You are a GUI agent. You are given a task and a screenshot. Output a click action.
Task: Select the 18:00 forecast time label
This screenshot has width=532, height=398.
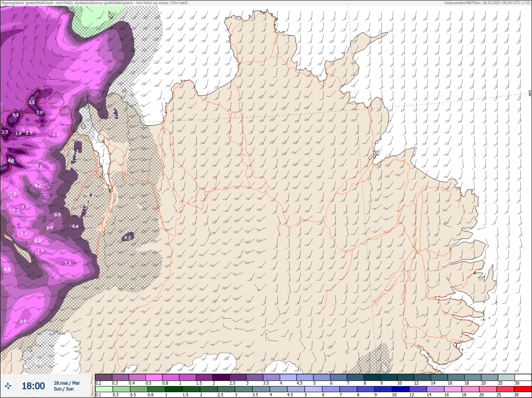click(x=33, y=386)
